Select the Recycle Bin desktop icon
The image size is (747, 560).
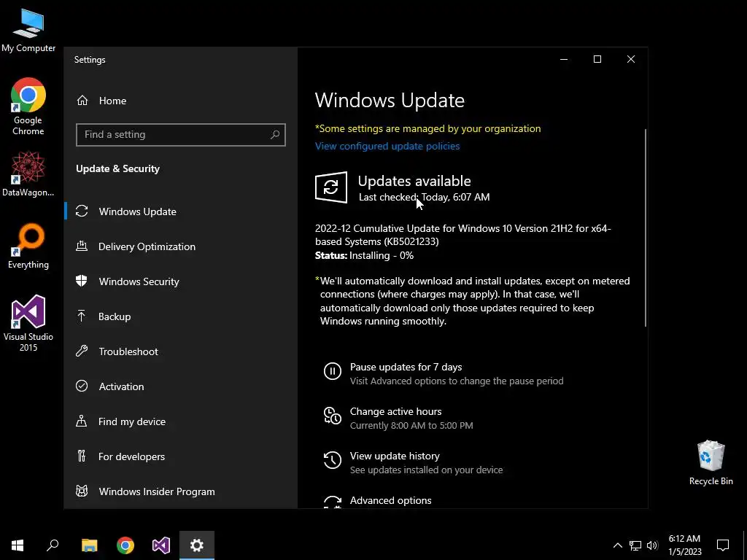pos(711,463)
